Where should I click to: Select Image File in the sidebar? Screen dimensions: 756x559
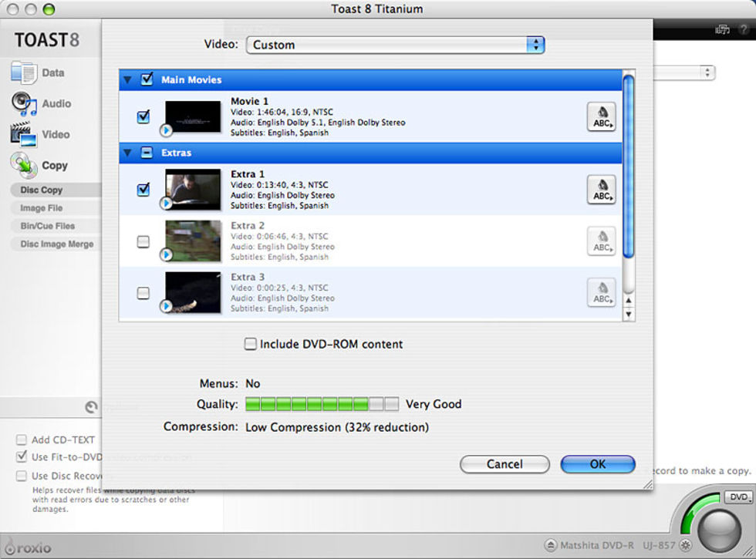click(x=42, y=208)
